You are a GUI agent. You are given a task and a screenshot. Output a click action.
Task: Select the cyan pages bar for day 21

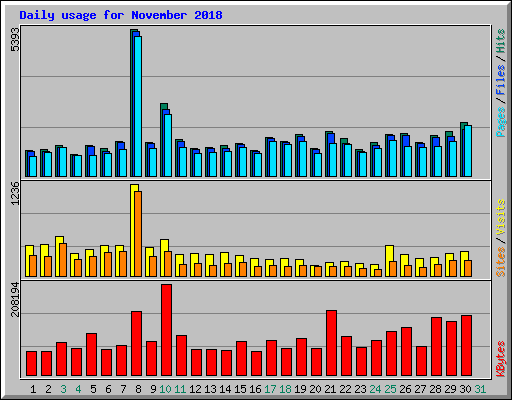[333, 160]
